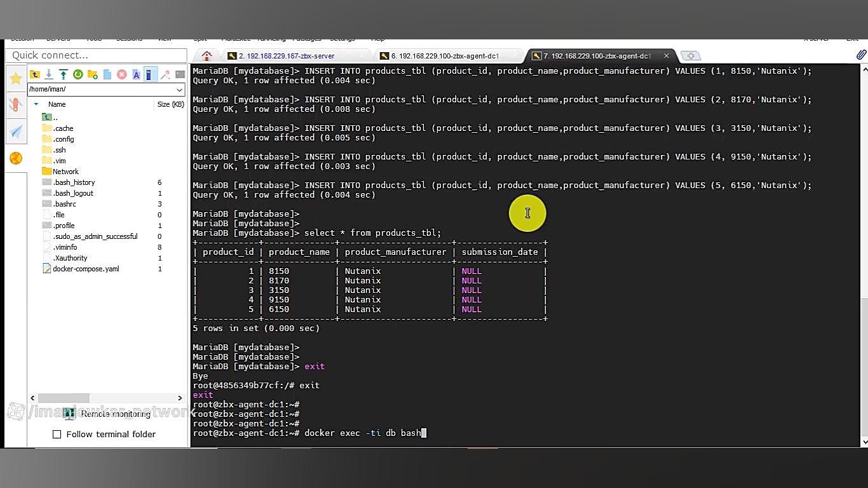
Task: Close tab 7 with its X button
Action: 666,56
